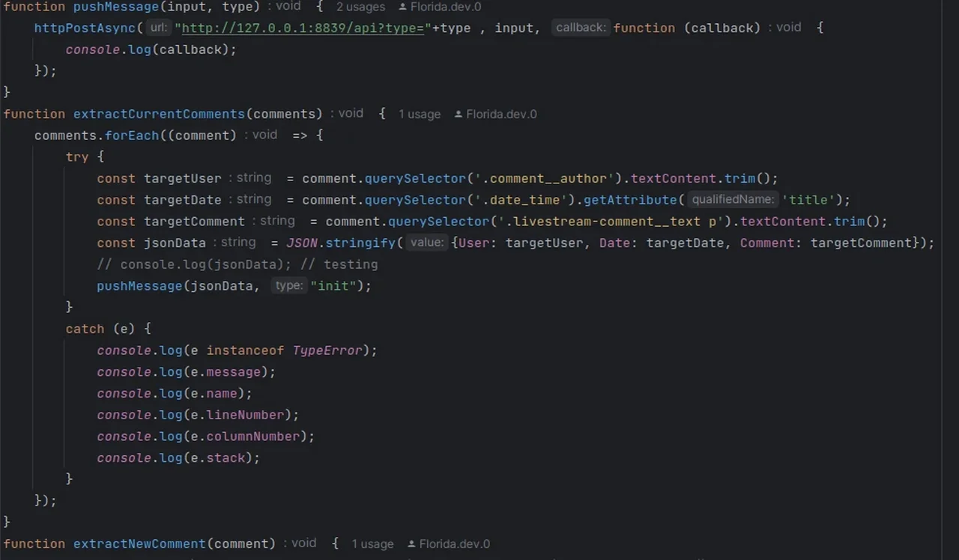
Task: Click the 'callback:' parameter inlay hint
Action: 581,28
